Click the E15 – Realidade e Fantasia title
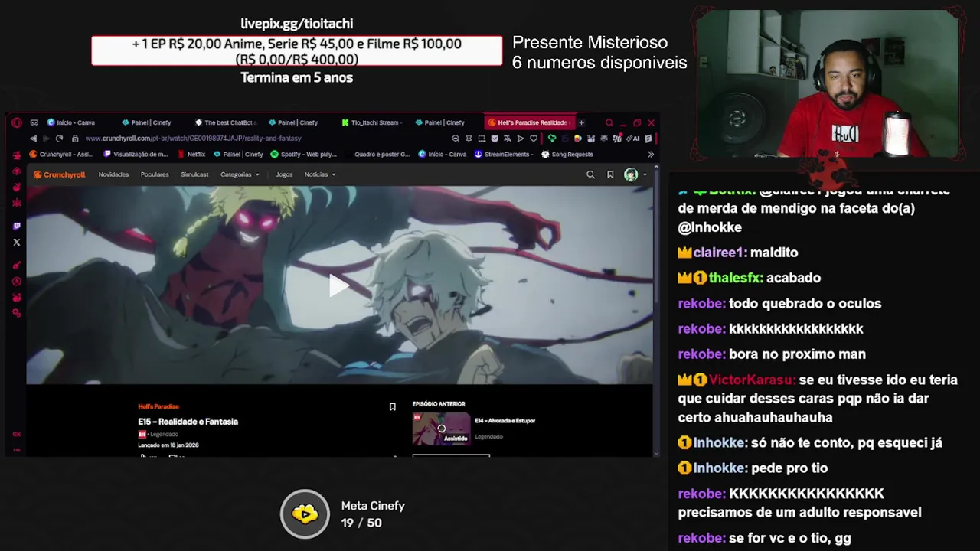980x551 pixels. point(188,422)
